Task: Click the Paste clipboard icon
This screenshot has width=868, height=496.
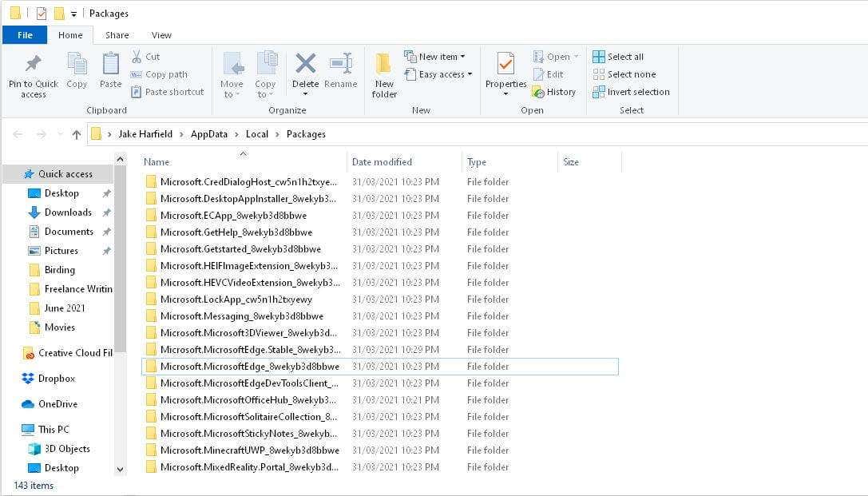Action: tap(110, 70)
